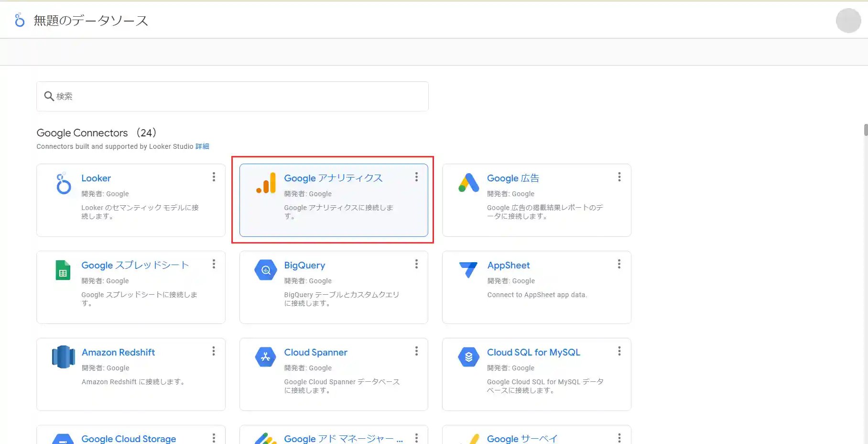The height and width of the screenshot is (444, 868).
Task: Click the AppSheet logo icon
Action: click(468, 269)
